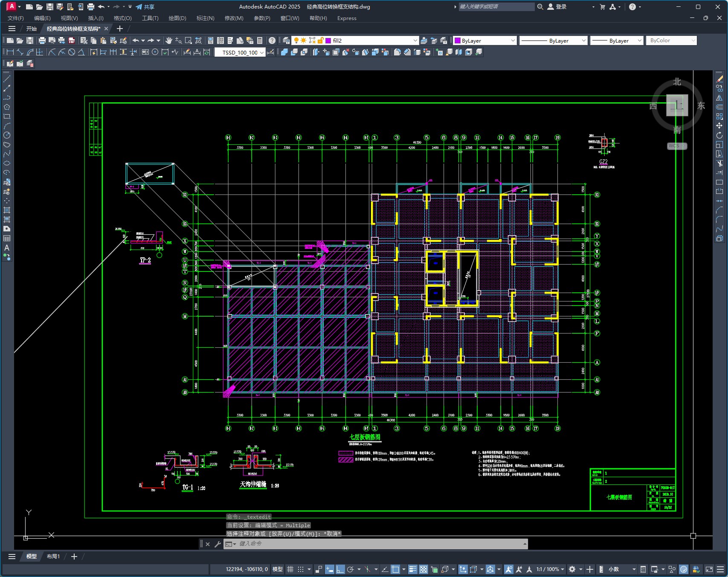Activate the Pan hand tool
The image size is (728, 577).
[169, 40]
